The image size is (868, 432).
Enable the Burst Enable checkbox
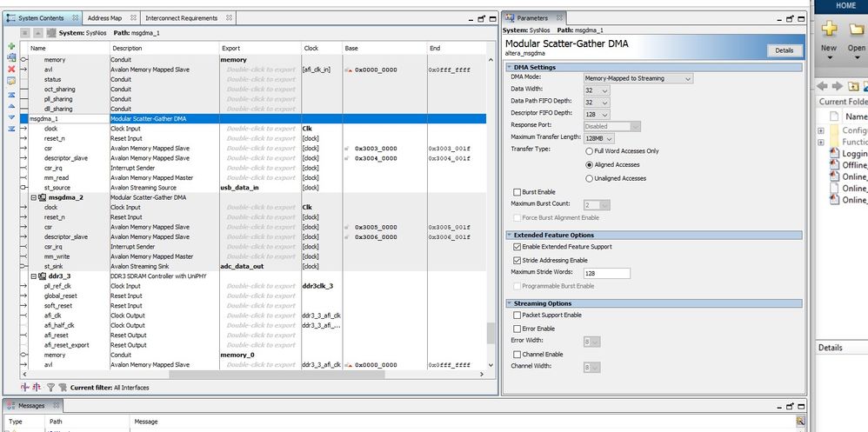(517, 192)
